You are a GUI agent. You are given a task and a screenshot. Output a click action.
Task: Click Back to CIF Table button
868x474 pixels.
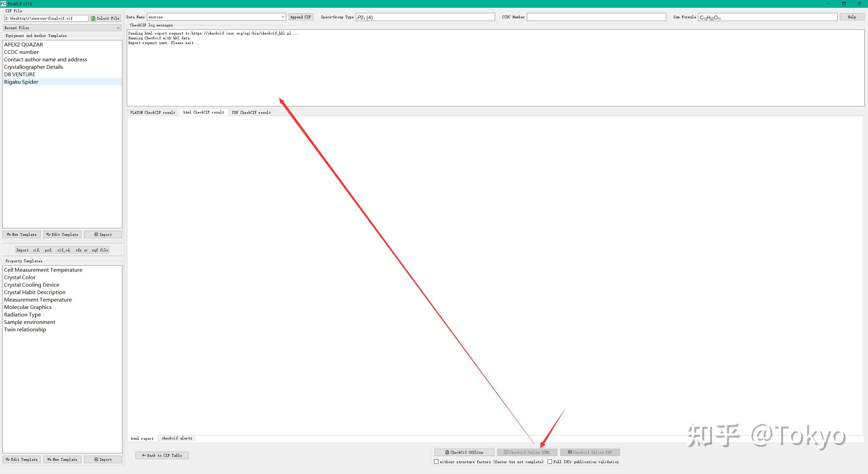[x=162, y=455]
